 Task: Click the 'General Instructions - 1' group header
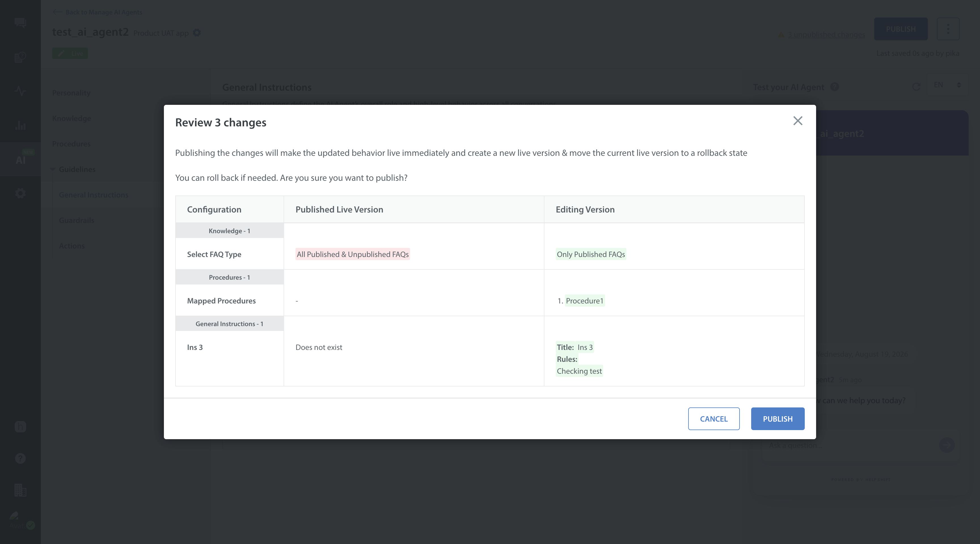tap(229, 324)
